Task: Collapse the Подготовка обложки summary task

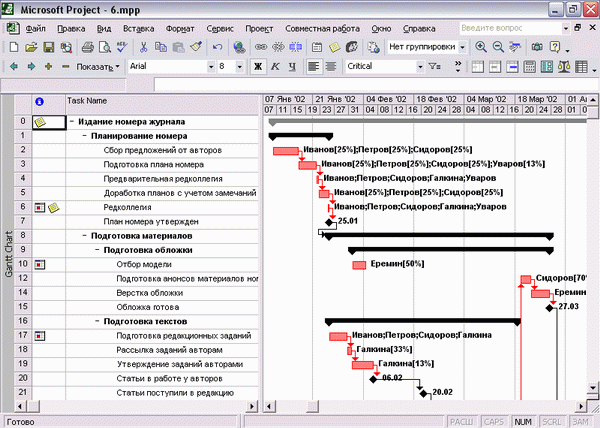Action: point(98,250)
